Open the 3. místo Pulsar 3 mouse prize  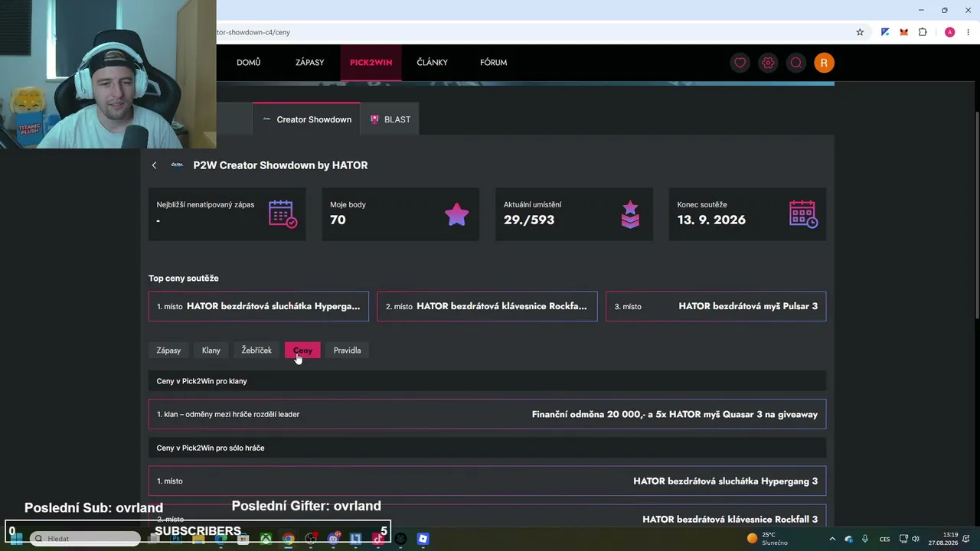[x=716, y=306]
